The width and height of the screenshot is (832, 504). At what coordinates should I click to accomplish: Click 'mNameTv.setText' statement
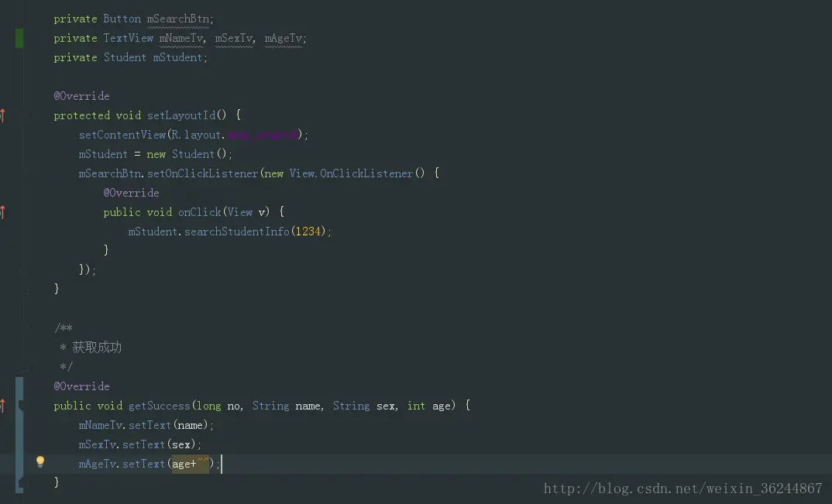click(x=146, y=425)
